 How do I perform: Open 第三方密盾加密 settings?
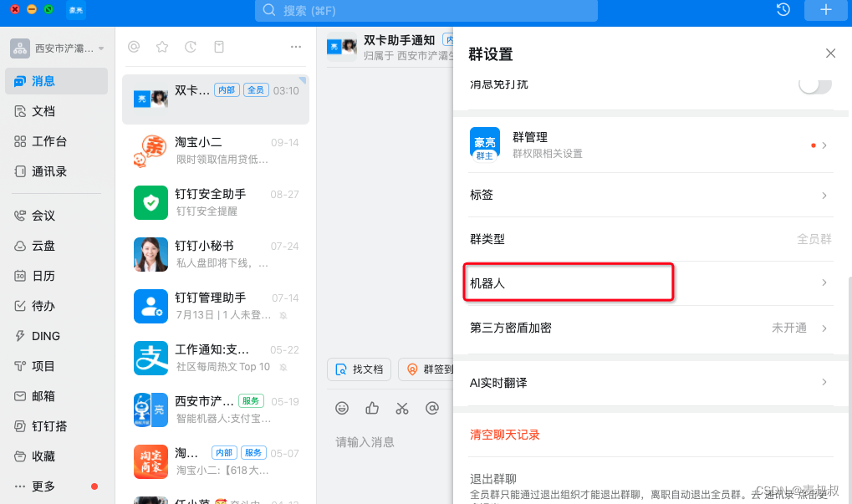tap(650, 328)
